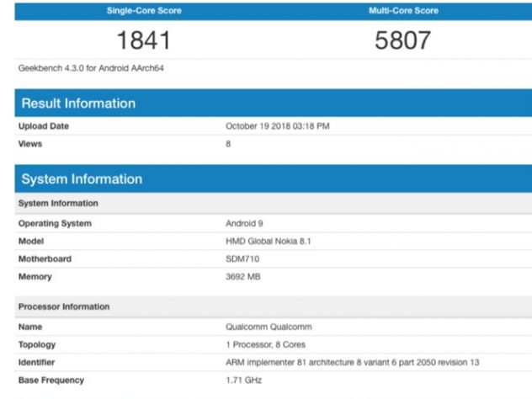The width and height of the screenshot is (532, 399).
Task: Click the Operating System row label
Action: point(55,224)
